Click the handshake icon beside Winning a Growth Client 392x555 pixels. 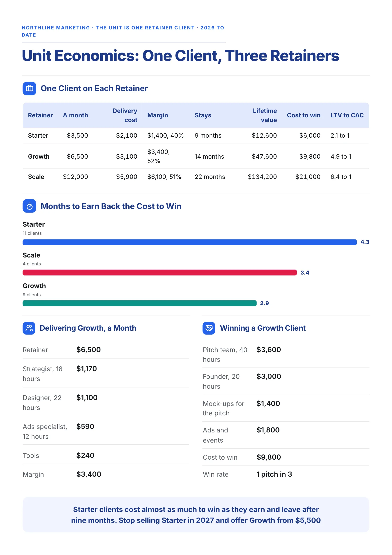209,328
